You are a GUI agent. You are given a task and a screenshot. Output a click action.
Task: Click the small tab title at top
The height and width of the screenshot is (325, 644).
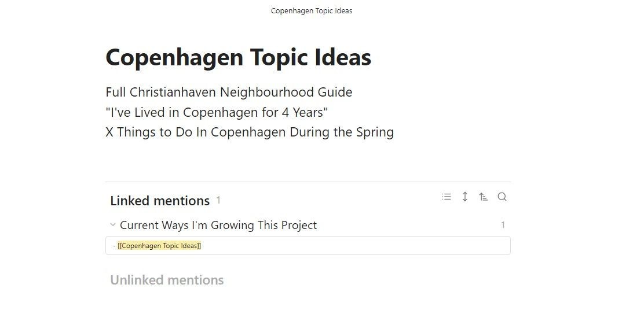point(312,11)
